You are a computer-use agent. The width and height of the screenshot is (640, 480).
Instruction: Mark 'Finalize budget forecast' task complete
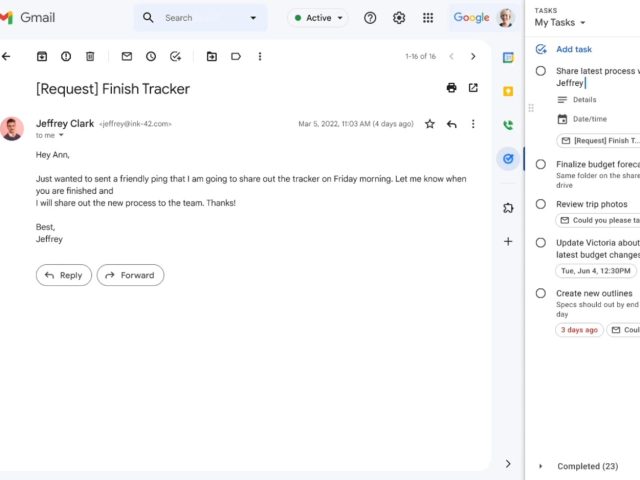point(540,164)
